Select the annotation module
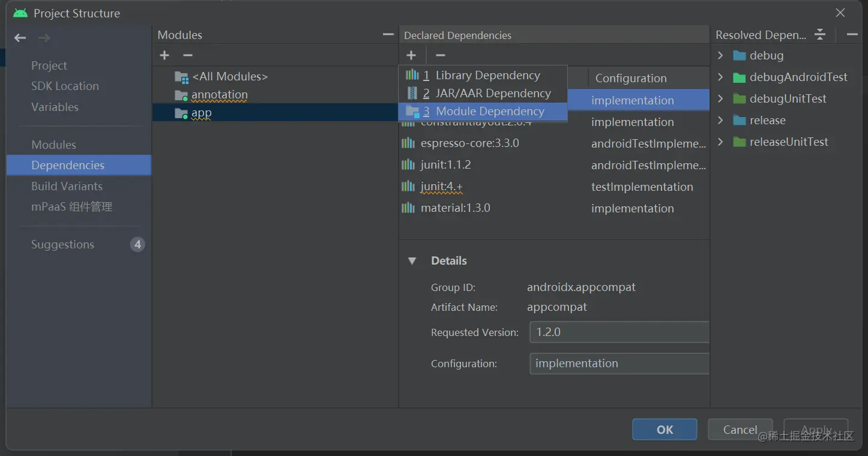The height and width of the screenshot is (456, 868). [219, 95]
